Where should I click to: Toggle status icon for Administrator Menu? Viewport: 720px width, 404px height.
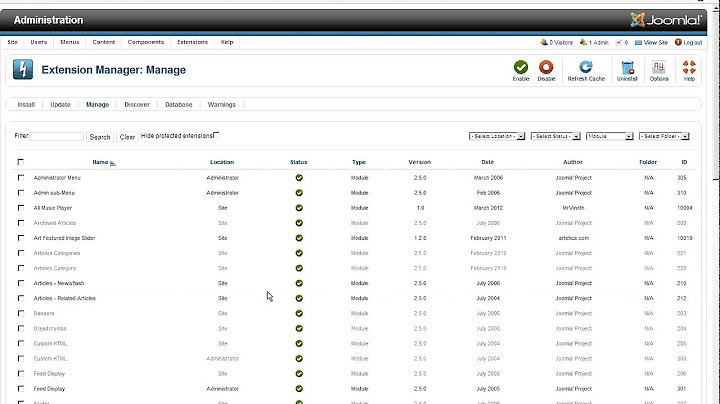(299, 178)
